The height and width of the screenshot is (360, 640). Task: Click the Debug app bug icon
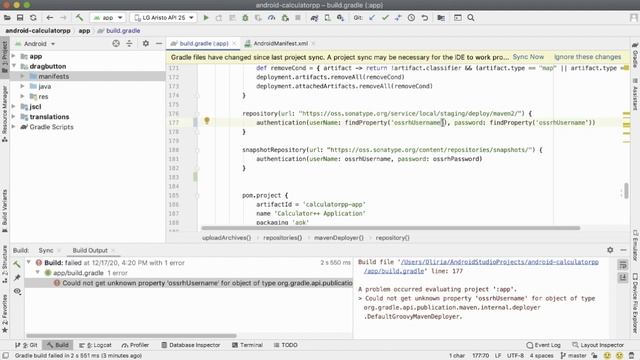pos(245,18)
